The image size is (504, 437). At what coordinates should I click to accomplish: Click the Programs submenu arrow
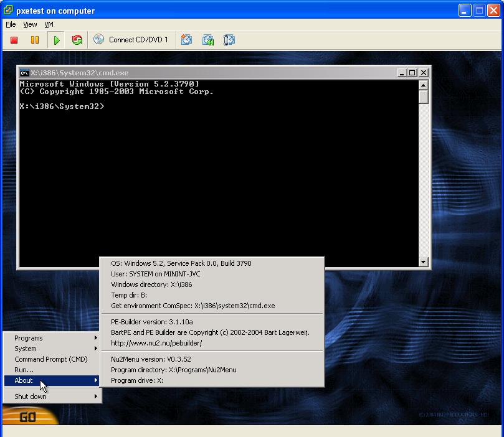[x=96, y=338]
